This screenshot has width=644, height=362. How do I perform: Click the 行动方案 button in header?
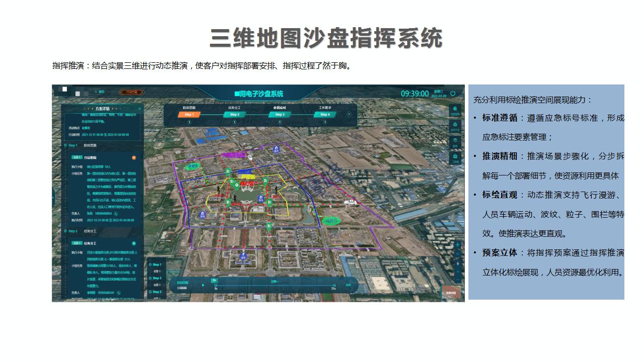[132, 93]
